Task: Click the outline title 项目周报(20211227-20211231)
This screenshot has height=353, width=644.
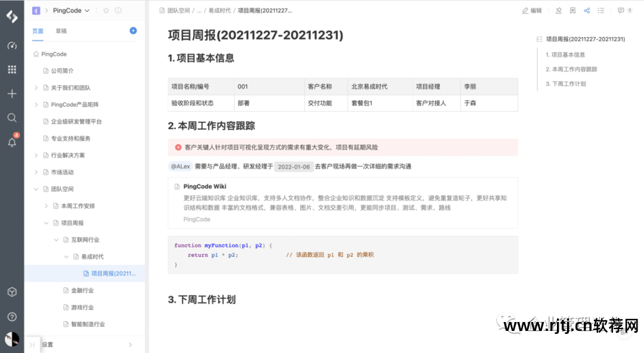Action: point(586,39)
